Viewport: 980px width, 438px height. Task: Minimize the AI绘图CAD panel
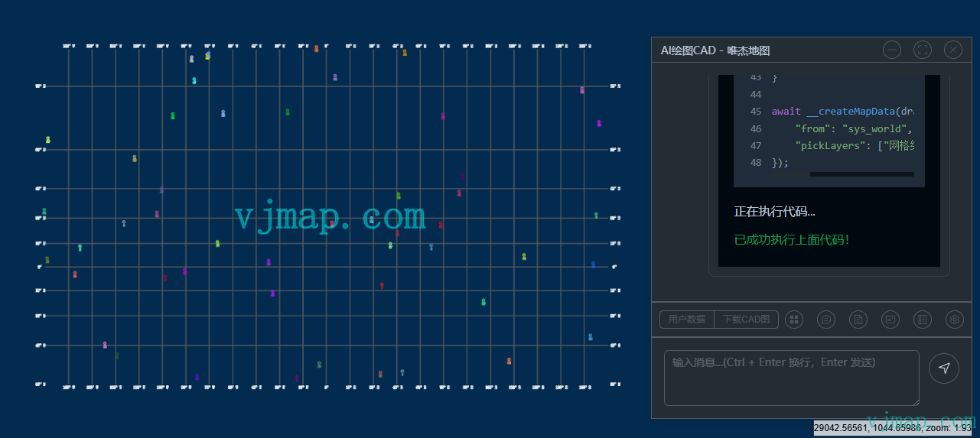(892, 50)
